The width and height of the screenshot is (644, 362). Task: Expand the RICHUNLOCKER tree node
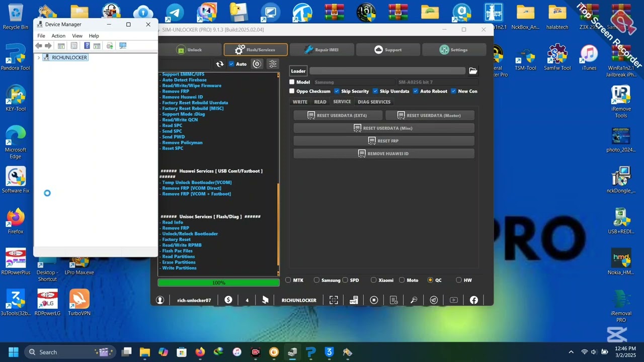coord(39,58)
